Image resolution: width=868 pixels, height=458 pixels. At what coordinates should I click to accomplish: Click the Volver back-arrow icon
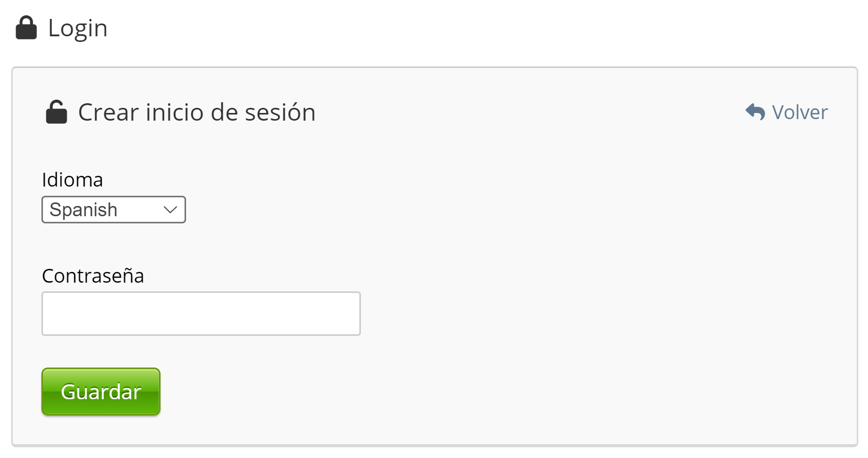pos(755,112)
